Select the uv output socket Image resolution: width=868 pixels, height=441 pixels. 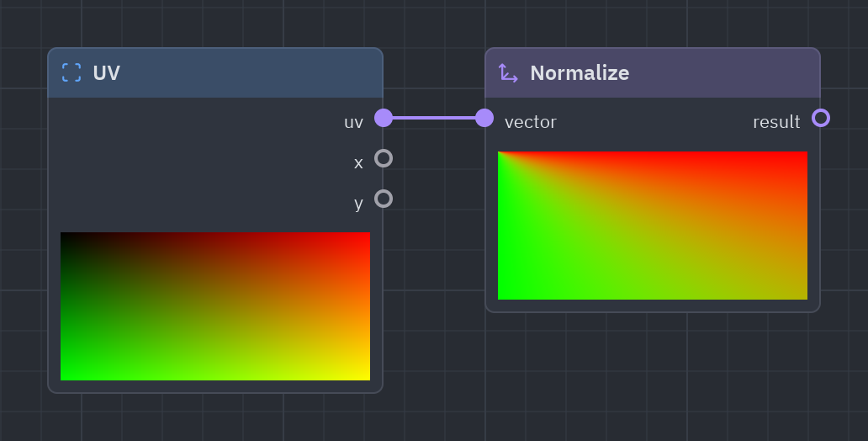[384, 118]
